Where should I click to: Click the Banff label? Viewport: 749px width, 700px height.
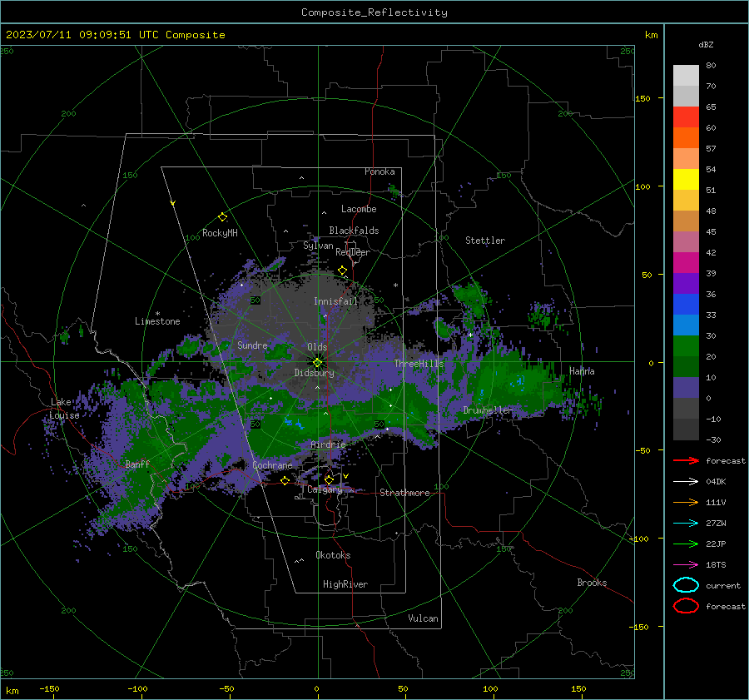coord(137,464)
